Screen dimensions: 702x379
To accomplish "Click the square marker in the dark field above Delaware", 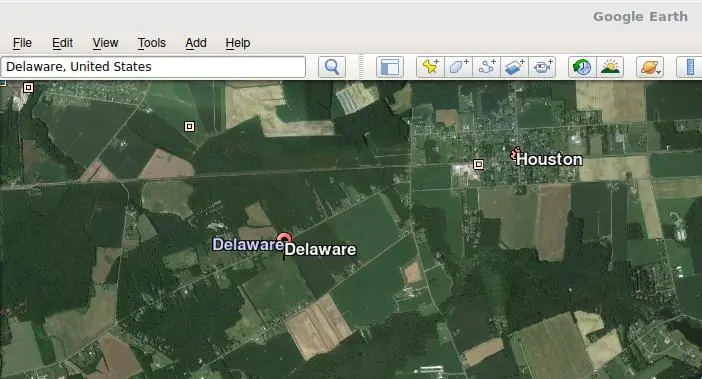I will pos(189,127).
